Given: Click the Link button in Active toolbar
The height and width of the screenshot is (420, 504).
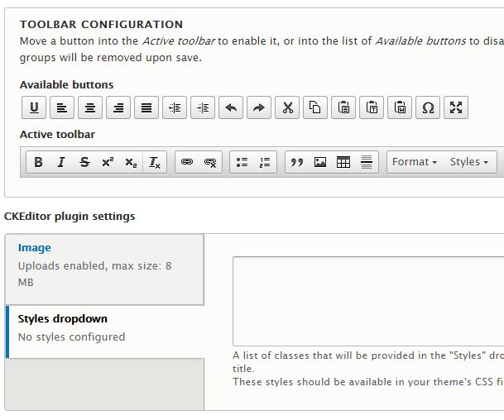Looking at the screenshot, I should pyautogui.click(x=187, y=162).
